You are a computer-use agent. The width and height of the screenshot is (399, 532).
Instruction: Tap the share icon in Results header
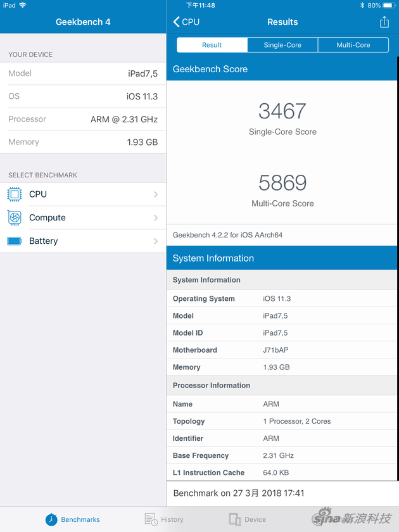384,22
